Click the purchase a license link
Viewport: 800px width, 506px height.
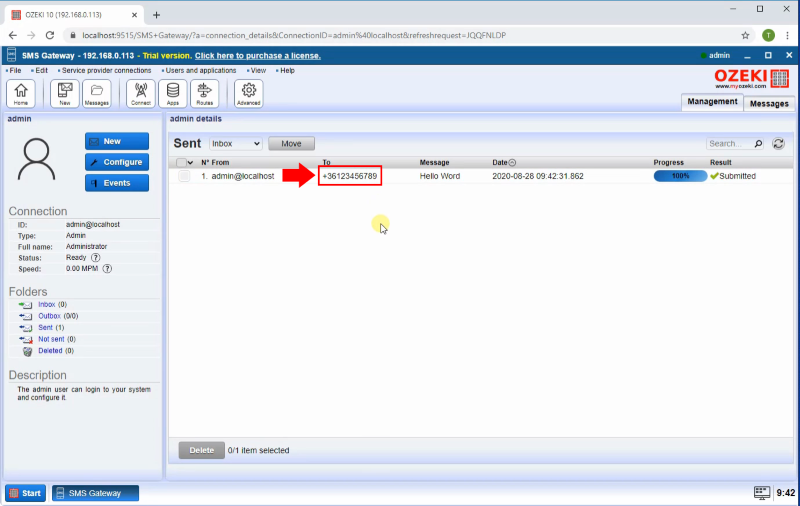coord(258,56)
